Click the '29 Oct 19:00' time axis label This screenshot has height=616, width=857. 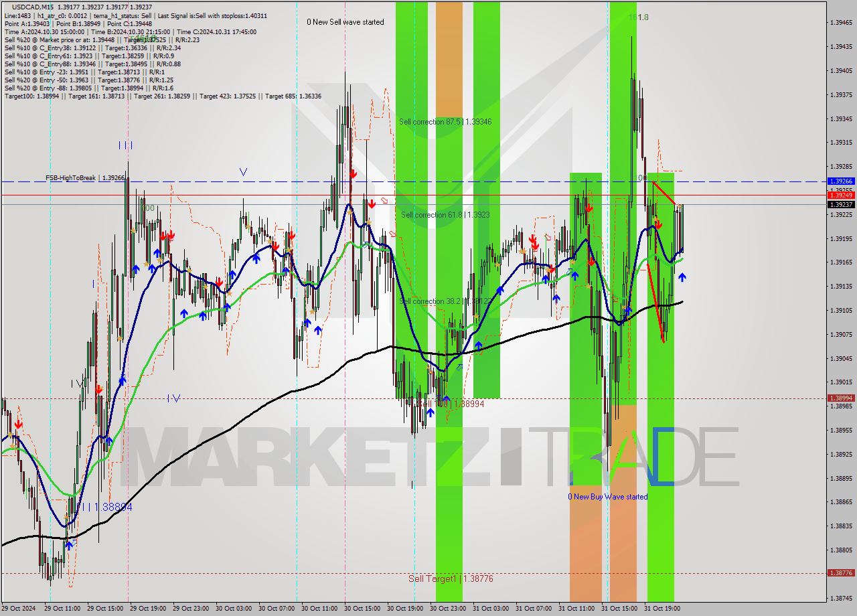click(x=148, y=609)
